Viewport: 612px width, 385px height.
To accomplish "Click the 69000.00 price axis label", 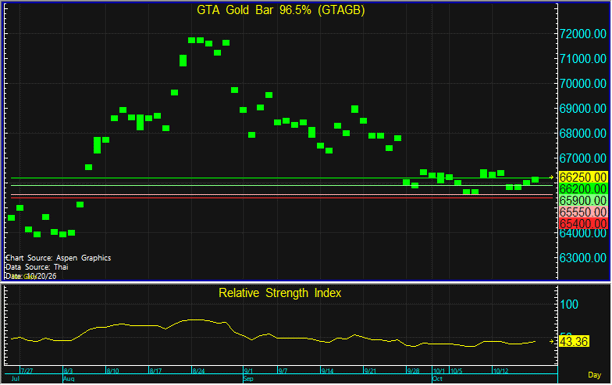I will [x=583, y=109].
